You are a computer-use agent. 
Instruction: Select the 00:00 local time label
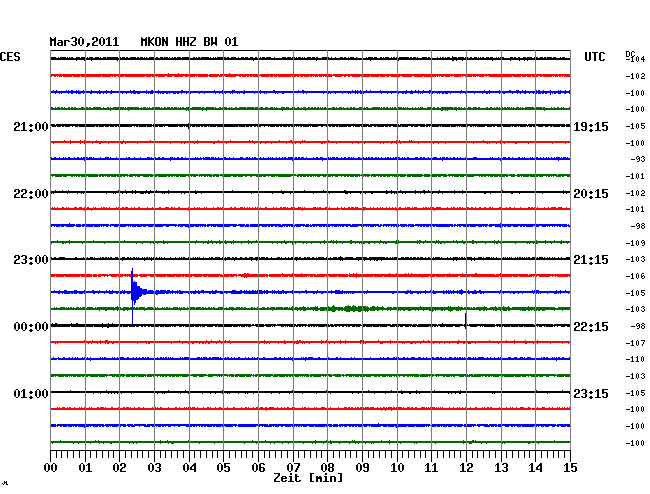31,327
